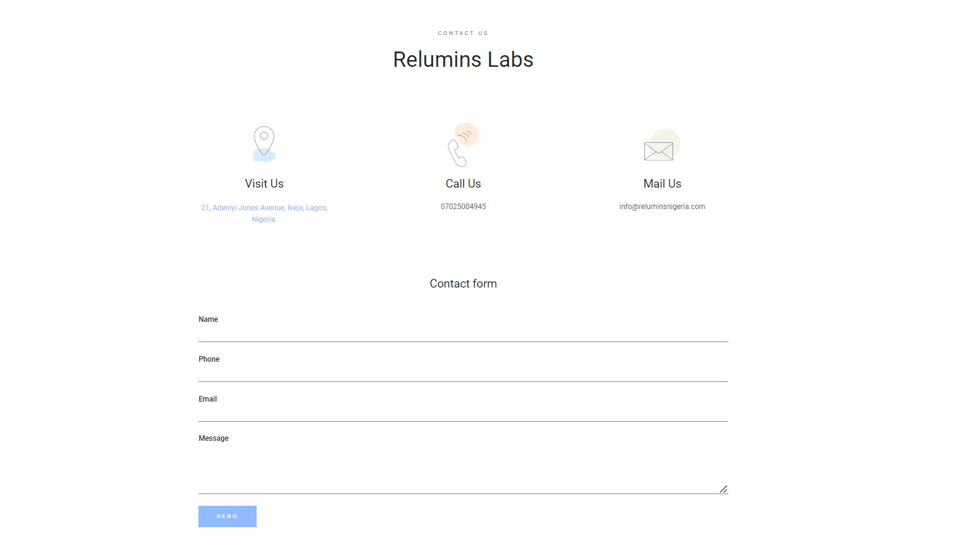Viewport: 980px width, 545px height.
Task: Click the Call Us heading
Action: pos(463,184)
